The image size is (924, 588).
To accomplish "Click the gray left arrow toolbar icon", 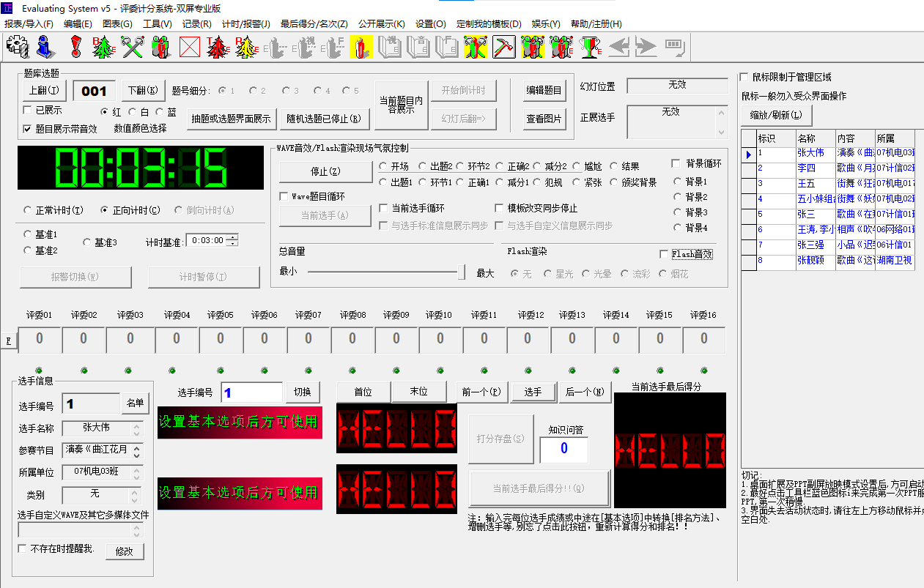I will point(619,47).
